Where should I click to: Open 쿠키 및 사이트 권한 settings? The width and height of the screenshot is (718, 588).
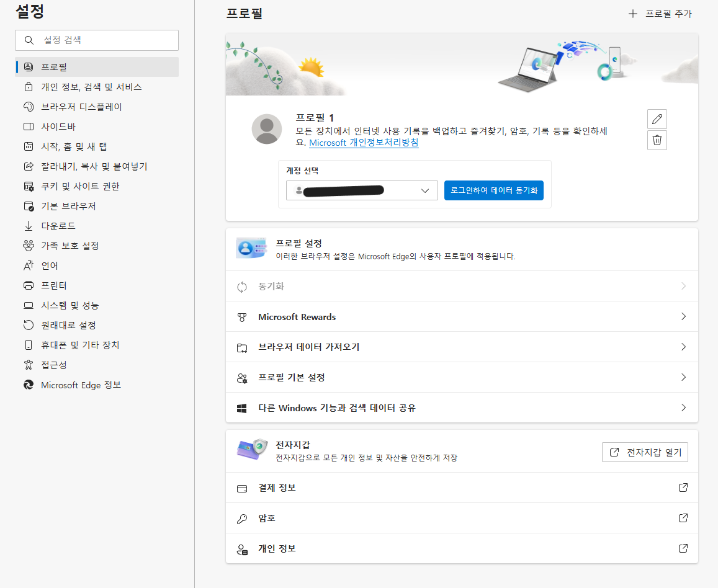tap(97, 186)
